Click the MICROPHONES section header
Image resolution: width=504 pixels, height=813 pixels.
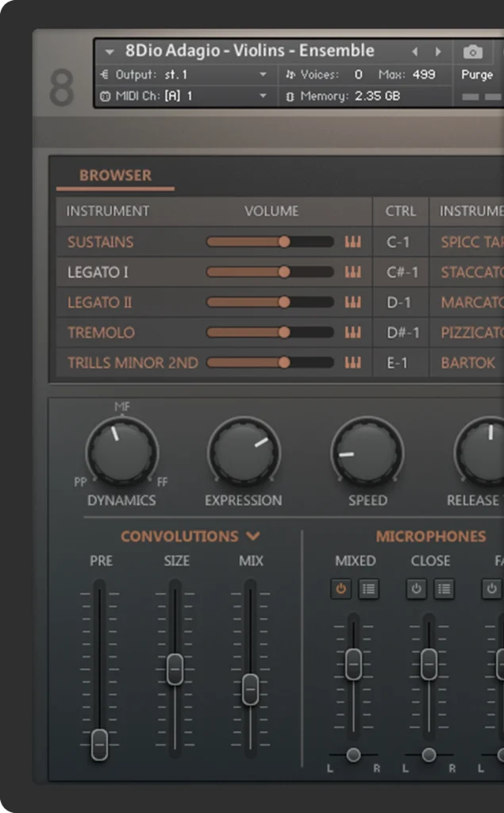(x=431, y=536)
